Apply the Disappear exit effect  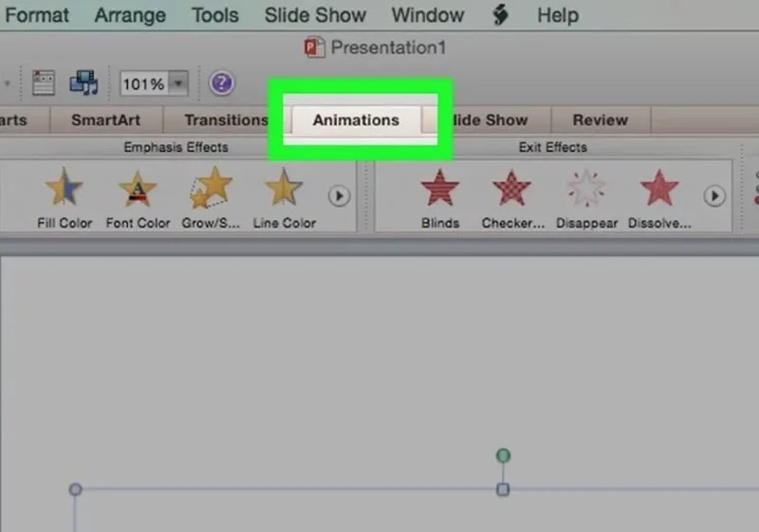pyautogui.click(x=586, y=198)
